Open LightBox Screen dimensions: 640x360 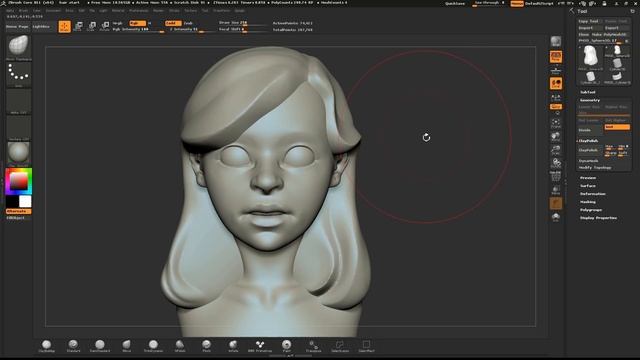(41, 27)
